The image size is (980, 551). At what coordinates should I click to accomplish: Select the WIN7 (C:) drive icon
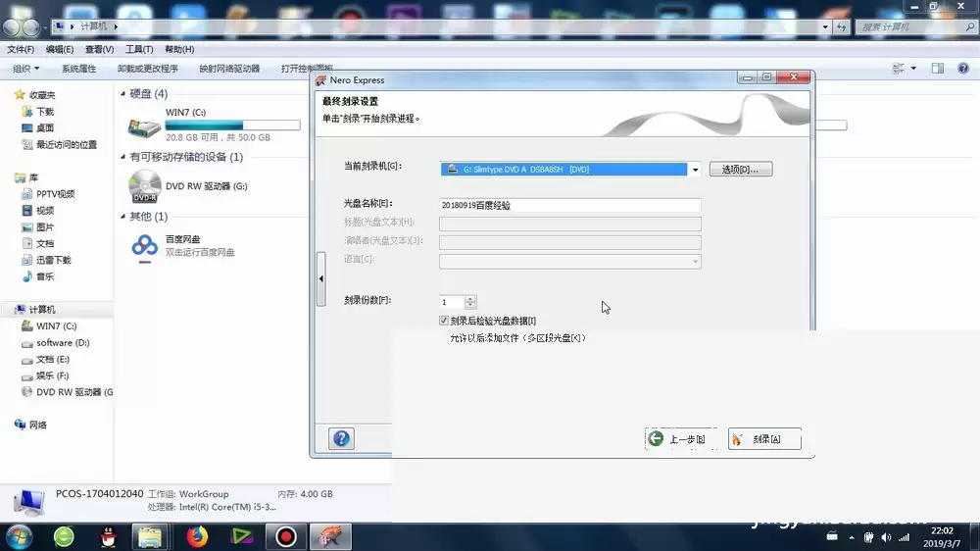144,127
